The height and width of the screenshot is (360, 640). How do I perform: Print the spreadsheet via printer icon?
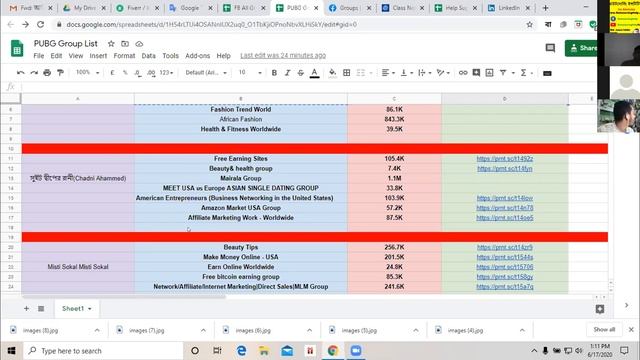(47, 73)
